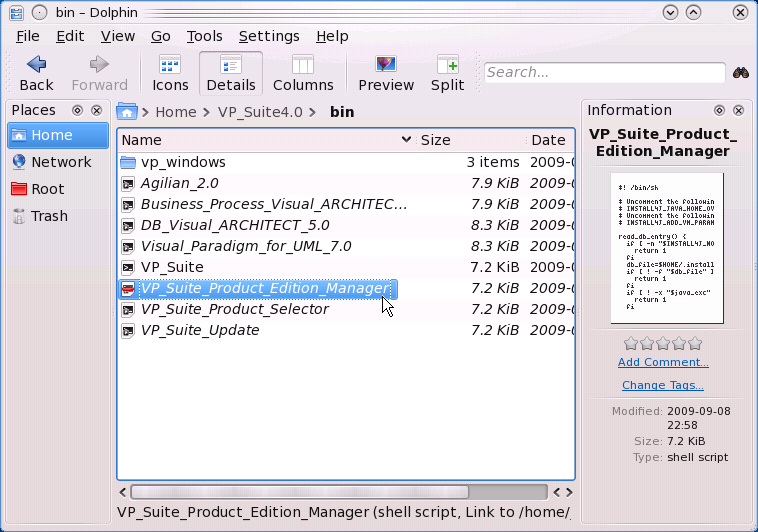Close the Places panel

(97, 111)
